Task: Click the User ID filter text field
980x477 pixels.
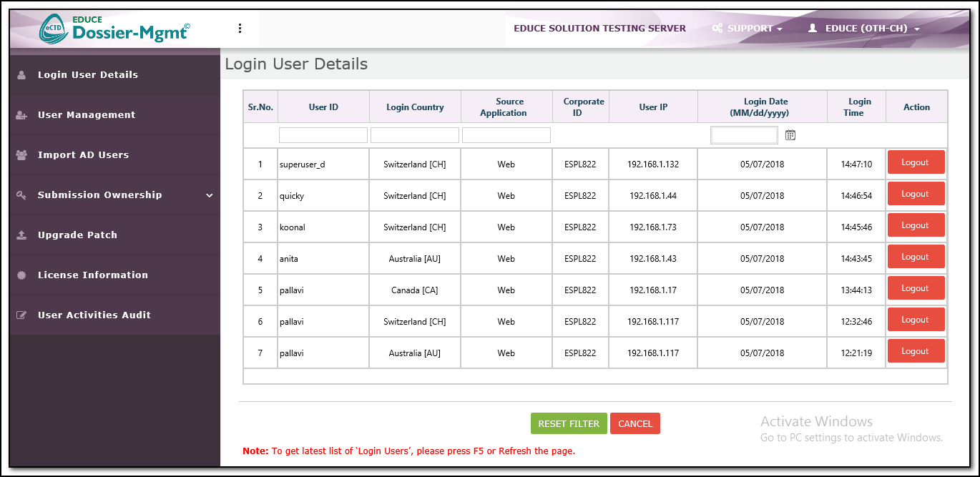Action: (x=323, y=135)
